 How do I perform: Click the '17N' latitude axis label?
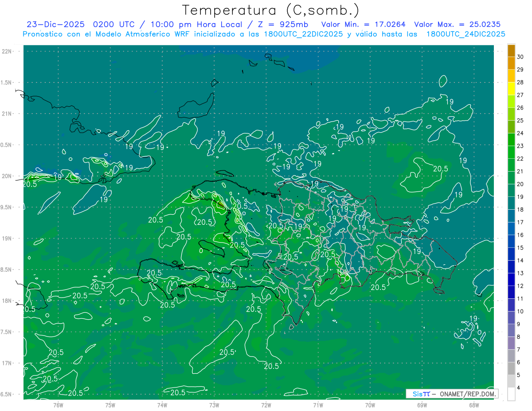(x=8, y=363)
